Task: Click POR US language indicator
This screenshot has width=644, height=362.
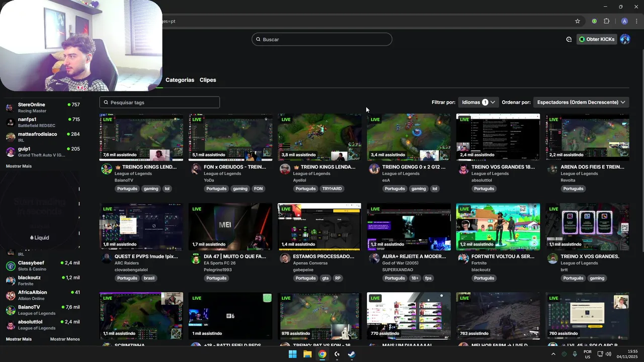Action: click(588, 354)
